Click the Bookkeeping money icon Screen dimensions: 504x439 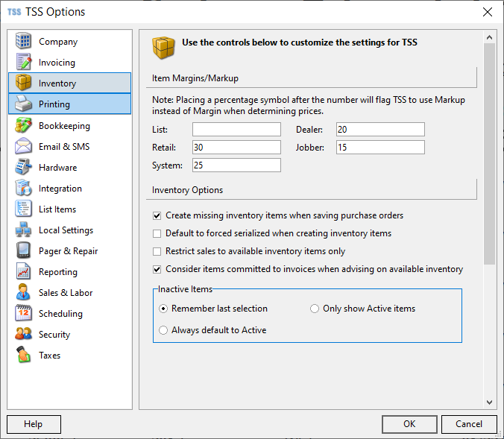[23, 125]
